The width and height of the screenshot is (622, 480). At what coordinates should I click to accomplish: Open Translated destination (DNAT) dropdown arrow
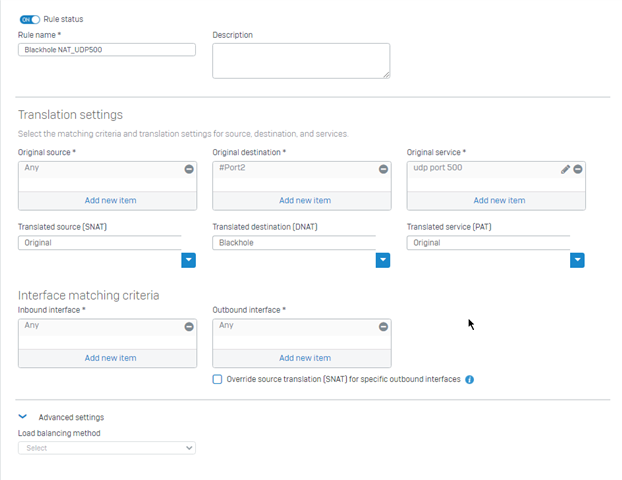tap(383, 260)
